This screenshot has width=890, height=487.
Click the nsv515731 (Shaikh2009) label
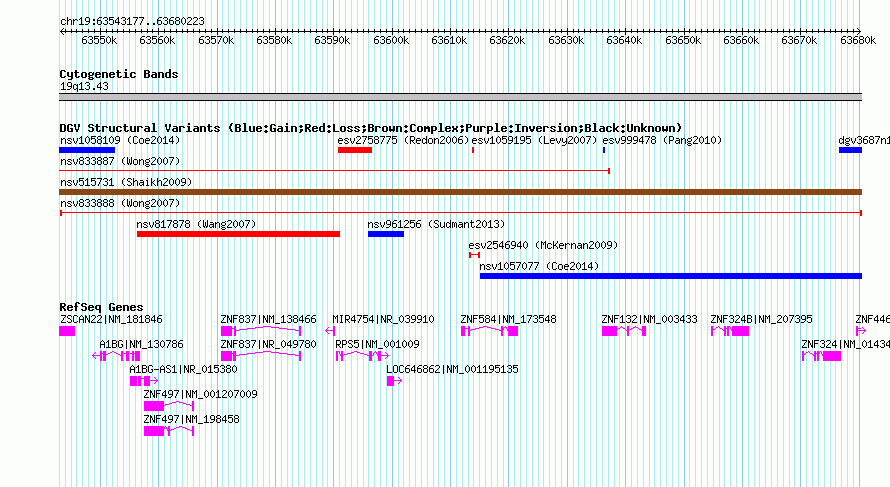(126, 182)
